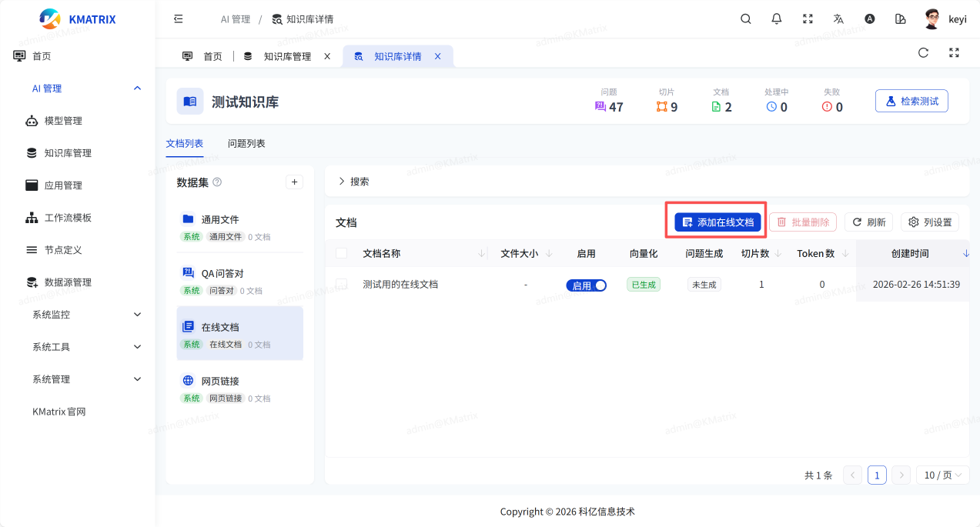
Task: Close the 知识库管理 tab
Action: coord(327,56)
